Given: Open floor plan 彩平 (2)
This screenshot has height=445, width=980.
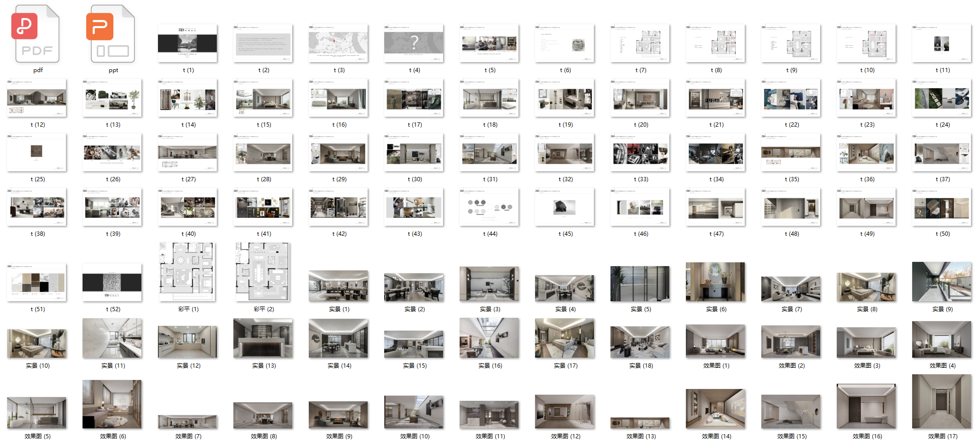Looking at the screenshot, I should [263, 272].
